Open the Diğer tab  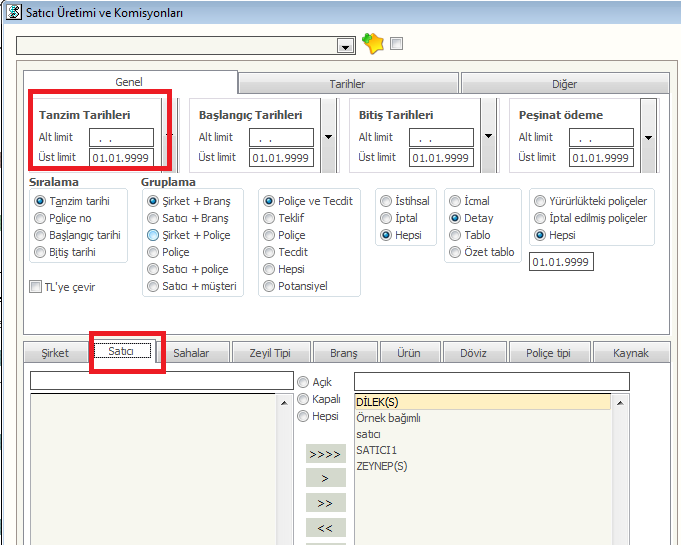click(564, 84)
